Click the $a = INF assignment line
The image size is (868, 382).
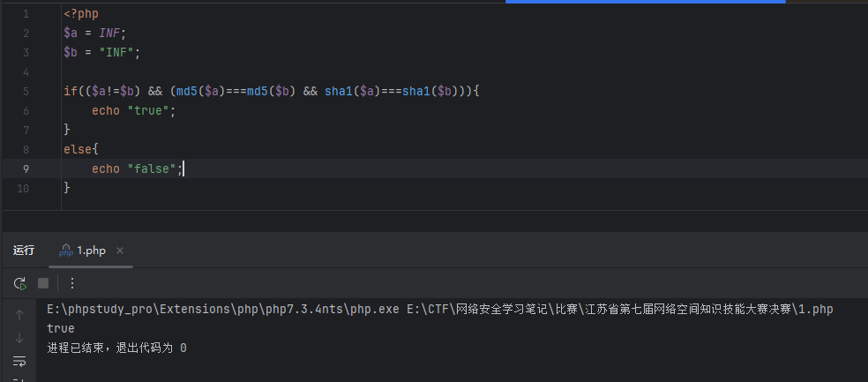[x=94, y=34]
